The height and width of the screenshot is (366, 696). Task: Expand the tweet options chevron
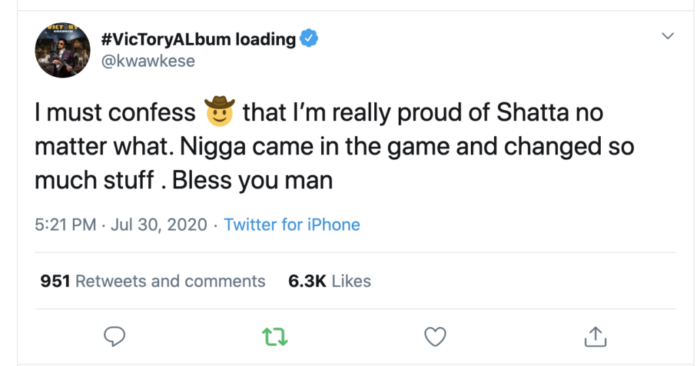(x=668, y=36)
